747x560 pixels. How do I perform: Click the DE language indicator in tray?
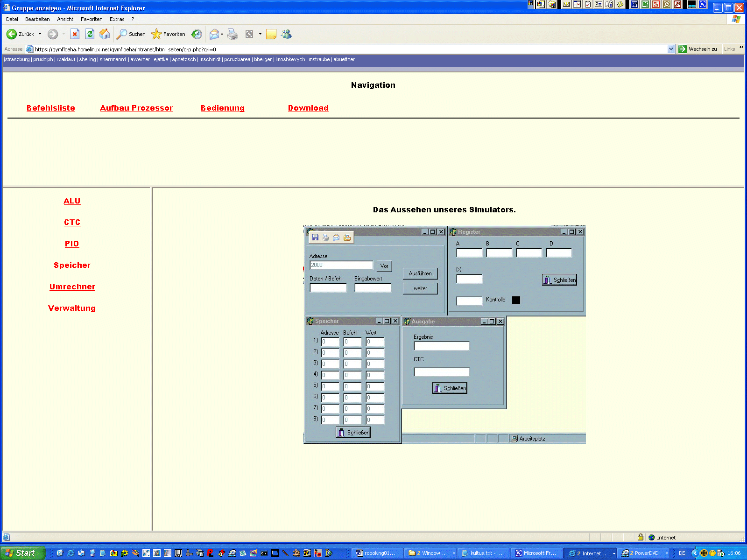coord(682,553)
